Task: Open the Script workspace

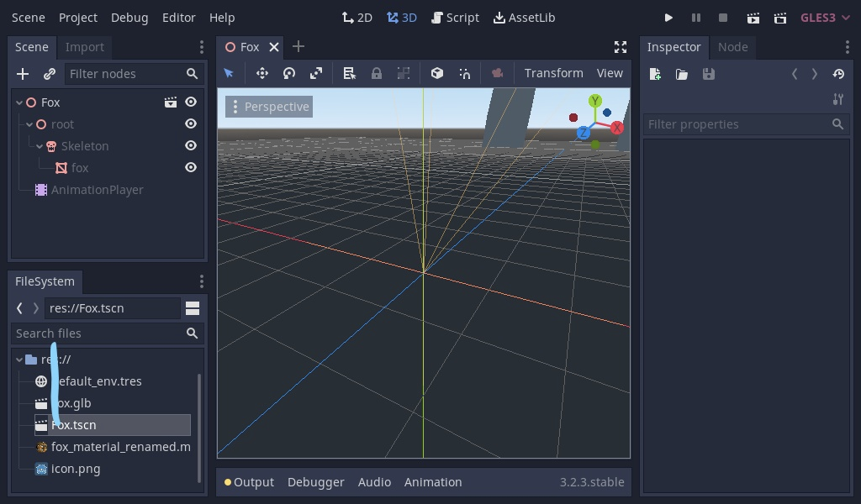Action: pyautogui.click(x=455, y=18)
